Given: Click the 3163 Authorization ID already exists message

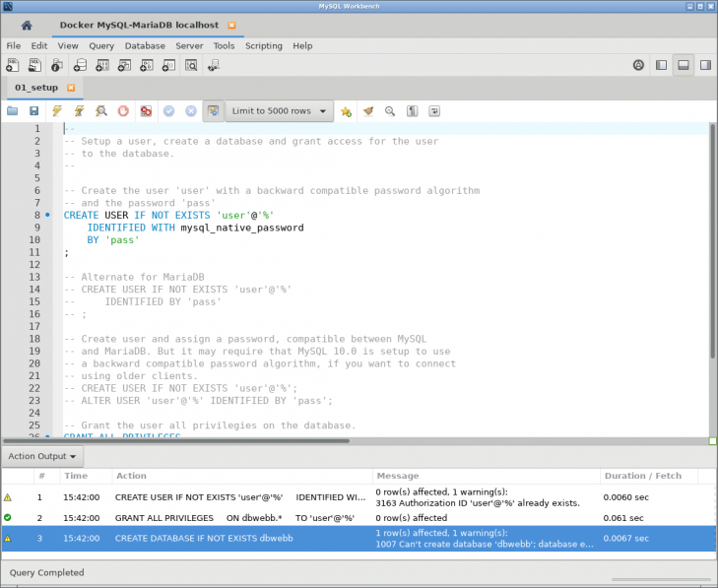Looking at the screenshot, I should tap(478, 503).
